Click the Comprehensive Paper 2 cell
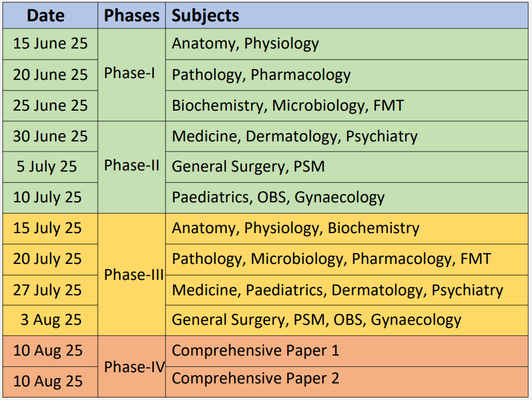The height and width of the screenshot is (400, 532). click(255, 379)
